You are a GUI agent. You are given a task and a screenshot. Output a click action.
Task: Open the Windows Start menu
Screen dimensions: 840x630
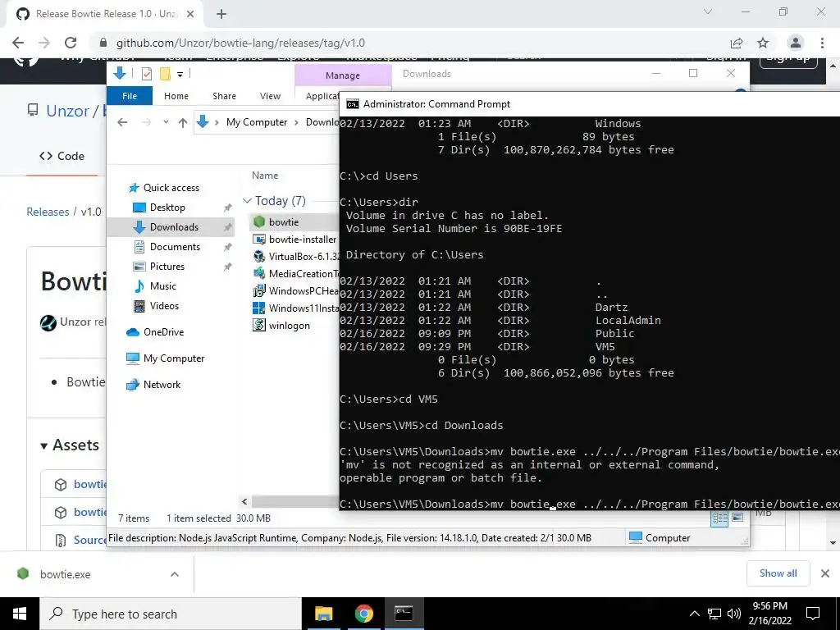[20, 614]
